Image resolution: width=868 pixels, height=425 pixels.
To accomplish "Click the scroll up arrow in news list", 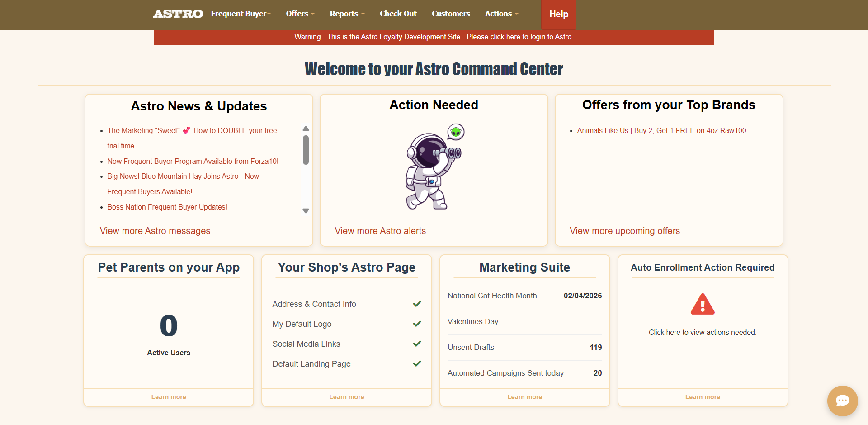I will (306, 129).
